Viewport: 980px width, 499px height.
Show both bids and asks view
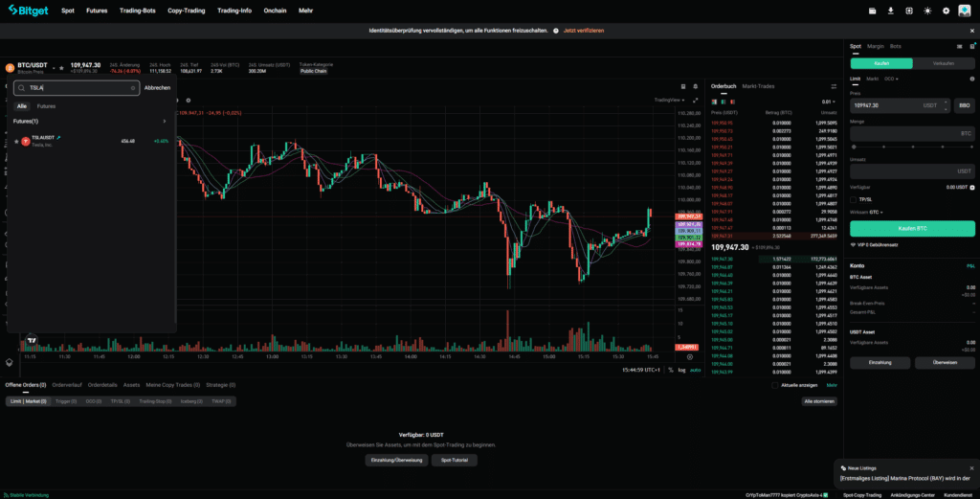714,102
